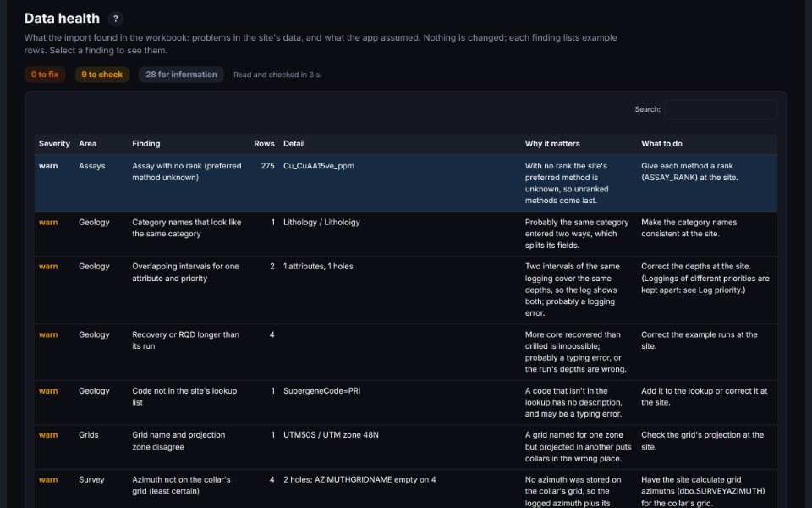Click the 'SupergeneCode=PRI' detail cell

tap(321, 391)
